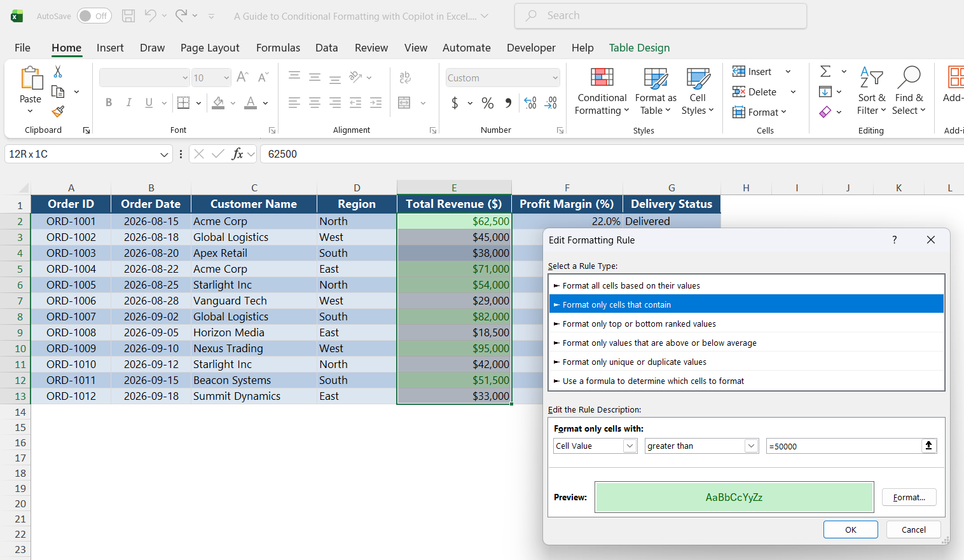
Task: Click Increase Decimal icon
Action: [x=530, y=103]
